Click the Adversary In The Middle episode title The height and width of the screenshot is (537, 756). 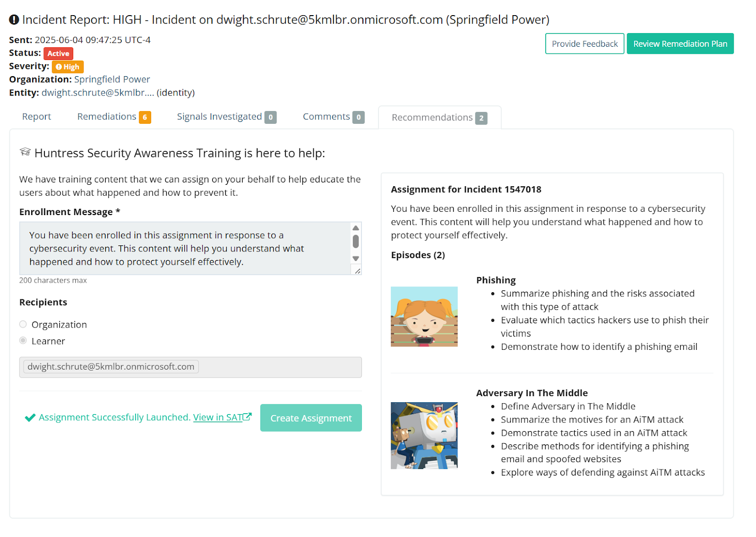(532, 393)
